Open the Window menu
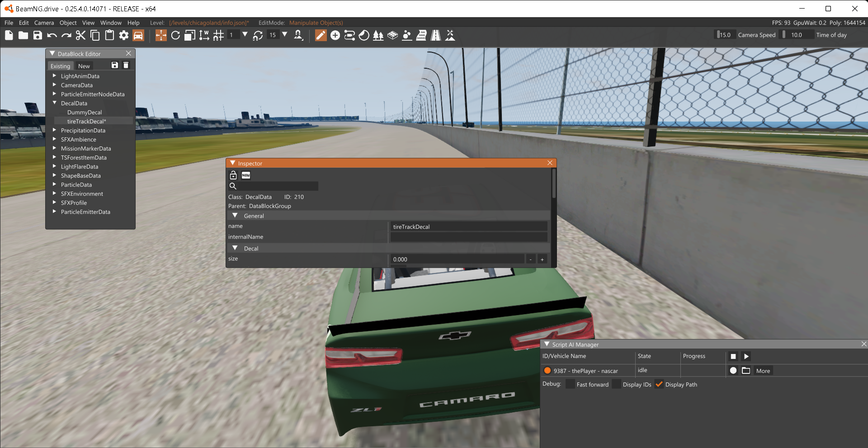This screenshot has height=448, width=868. coord(111,23)
